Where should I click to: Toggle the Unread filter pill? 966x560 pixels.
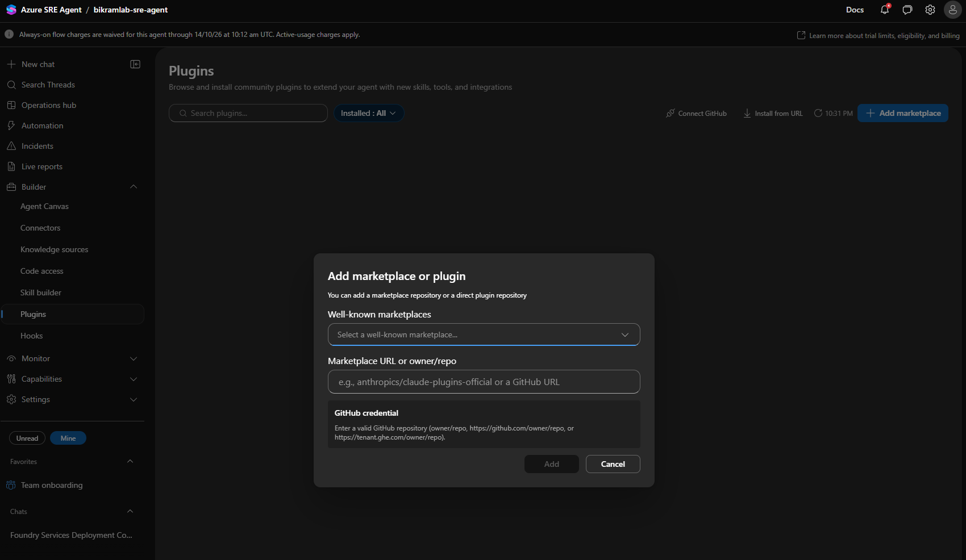click(x=27, y=438)
